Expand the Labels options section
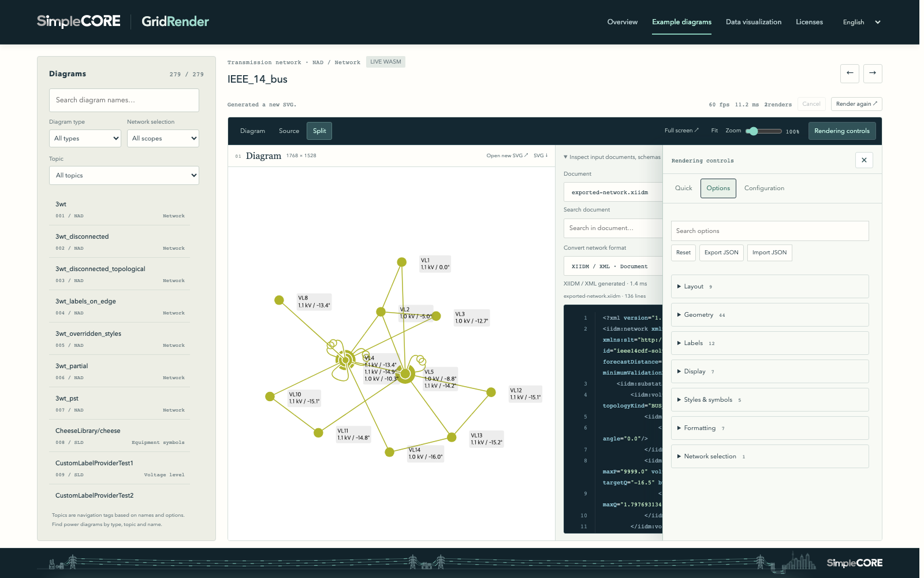The image size is (924, 578). [770, 343]
